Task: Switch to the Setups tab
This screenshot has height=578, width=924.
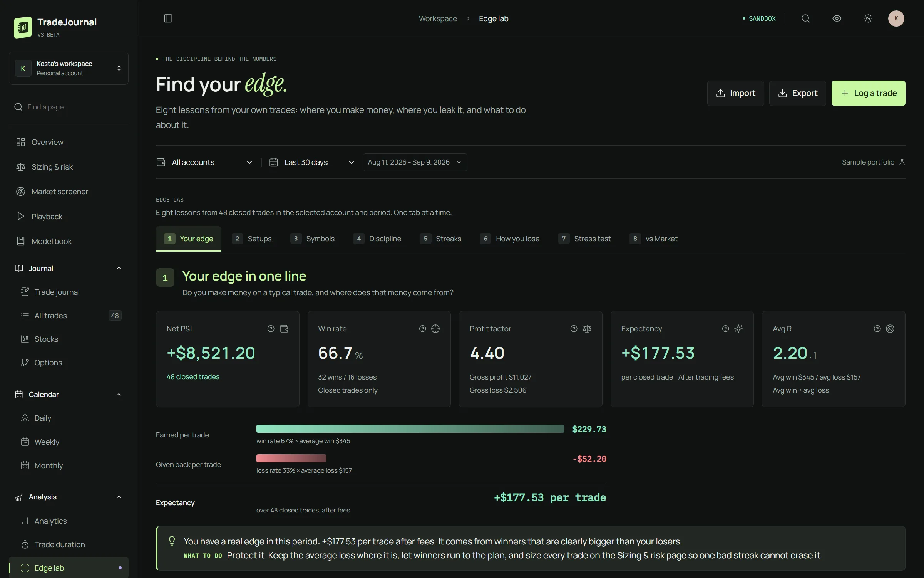Action: coord(252,239)
